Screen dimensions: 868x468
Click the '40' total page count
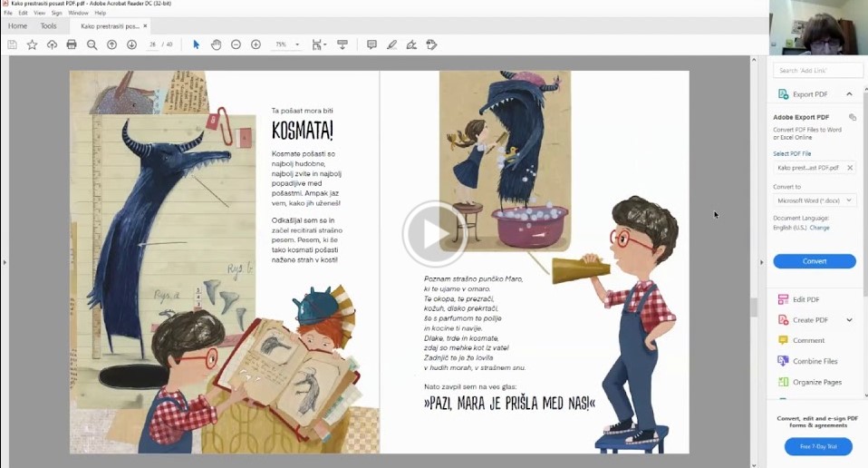coord(169,44)
